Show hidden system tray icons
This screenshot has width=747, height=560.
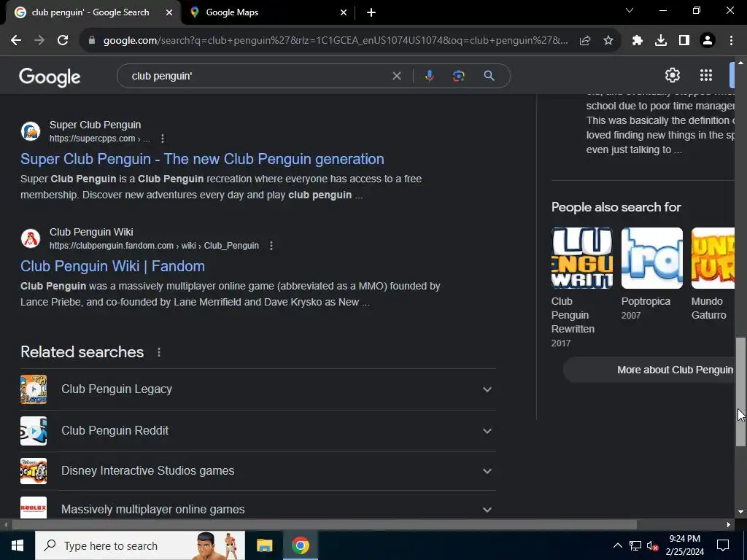pyautogui.click(x=617, y=545)
